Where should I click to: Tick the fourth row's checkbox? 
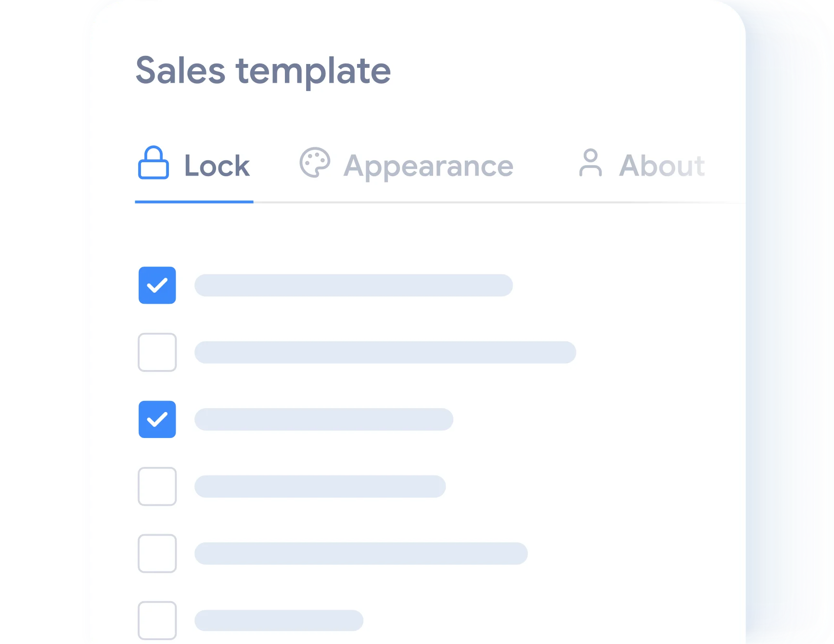click(157, 486)
